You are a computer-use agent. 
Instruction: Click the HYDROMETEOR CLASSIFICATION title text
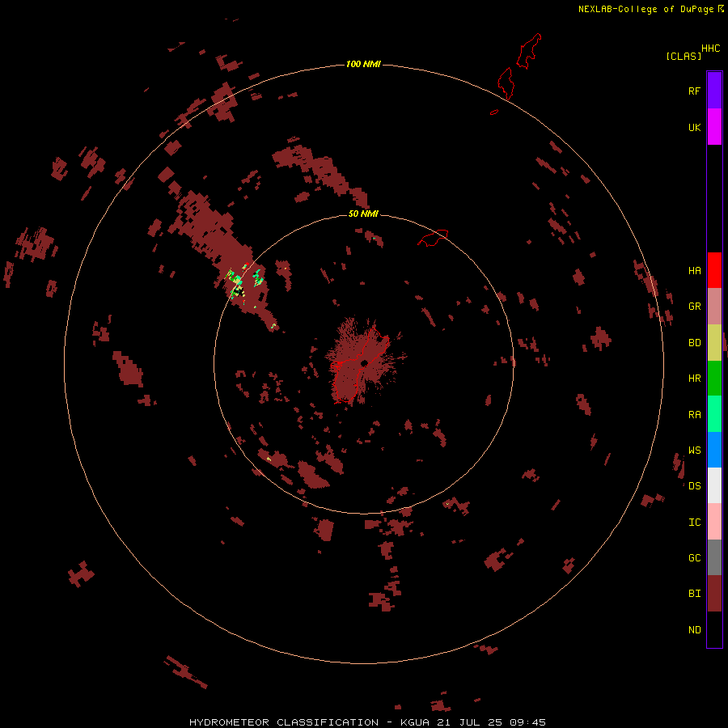click(x=284, y=722)
